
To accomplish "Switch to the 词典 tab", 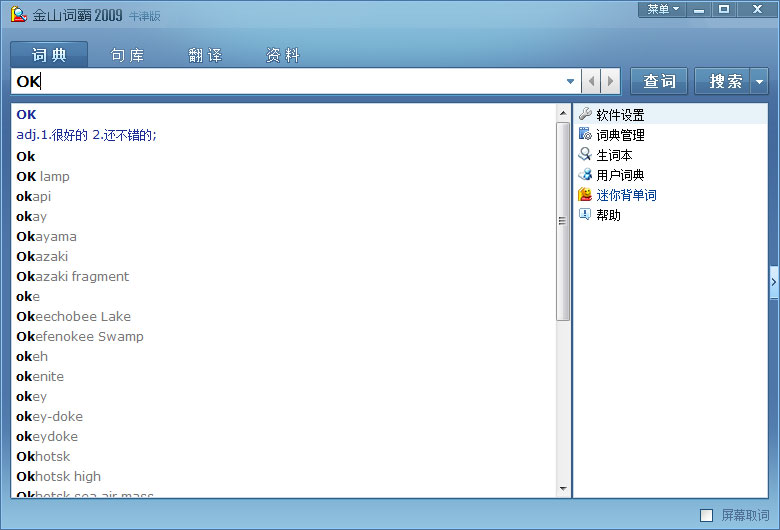I will tap(49, 55).
